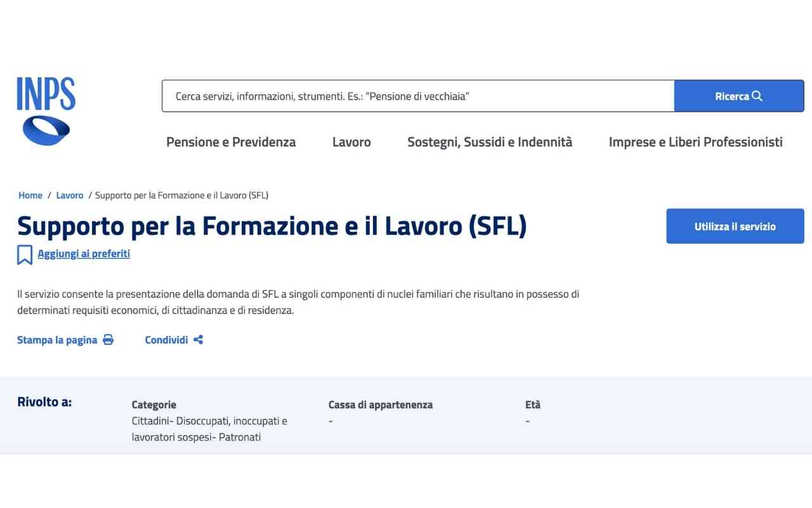Click the Età label
The image size is (812, 508).
click(x=533, y=404)
